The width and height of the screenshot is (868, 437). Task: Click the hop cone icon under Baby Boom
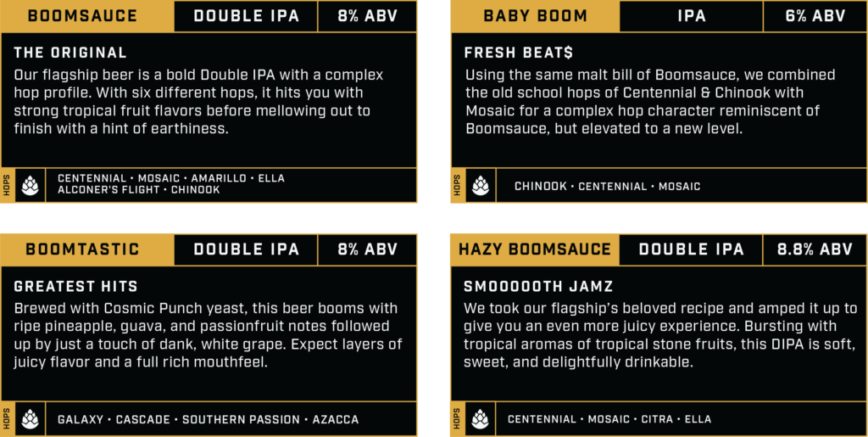pyautogui.click(x=481, y=185)
